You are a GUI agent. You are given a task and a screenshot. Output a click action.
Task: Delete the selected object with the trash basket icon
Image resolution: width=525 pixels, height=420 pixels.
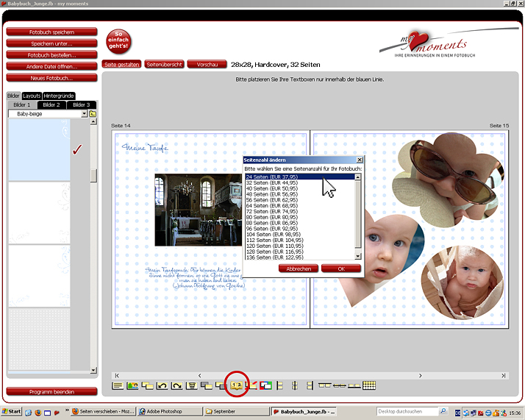pyautogui.click(x=191, y=386)
